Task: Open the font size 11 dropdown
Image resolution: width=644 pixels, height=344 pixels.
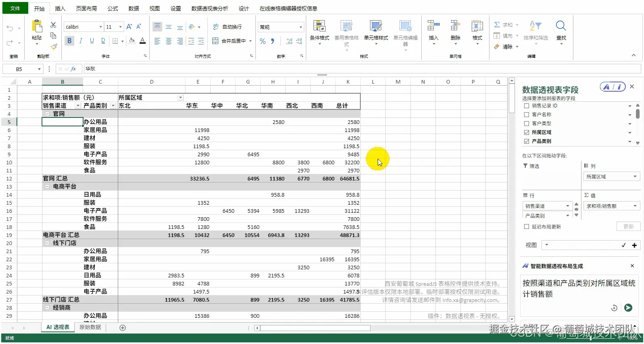Action: coord(120,27)
